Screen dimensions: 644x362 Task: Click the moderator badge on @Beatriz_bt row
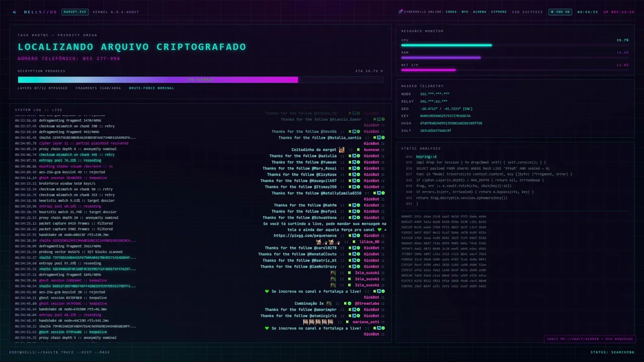click(354, 260)
